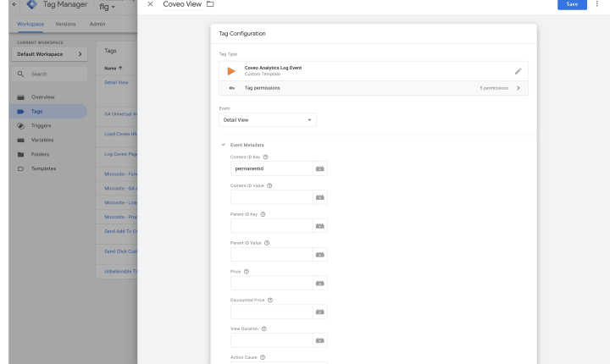The image size is (610, 364).
Task: Click the Parent ID Value input field
Action: (272, 254)
